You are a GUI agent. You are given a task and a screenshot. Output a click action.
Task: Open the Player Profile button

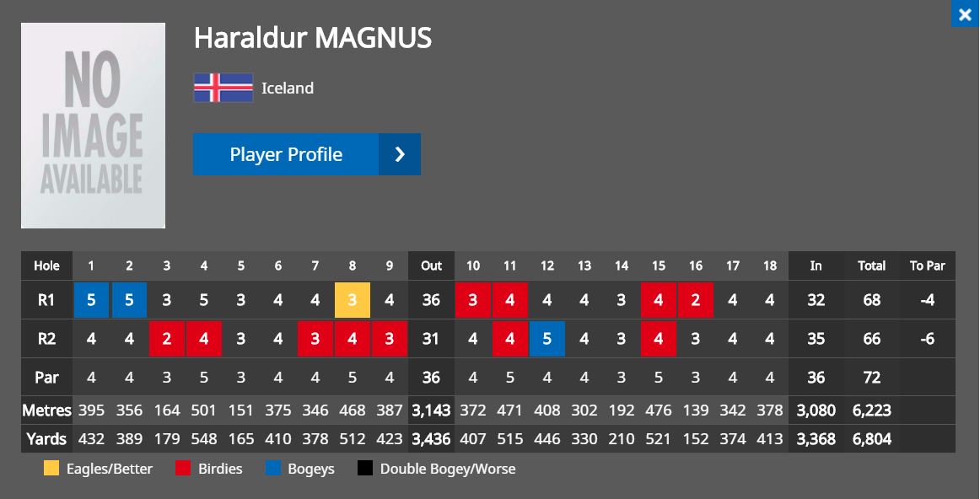(x=306, y=154)
